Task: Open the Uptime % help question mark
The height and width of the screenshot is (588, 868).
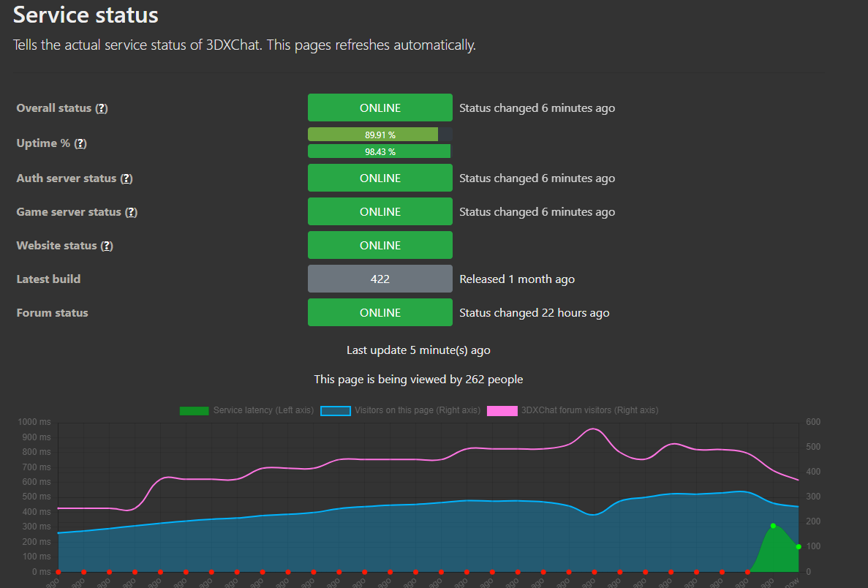Action: click(x=80, y=143)
